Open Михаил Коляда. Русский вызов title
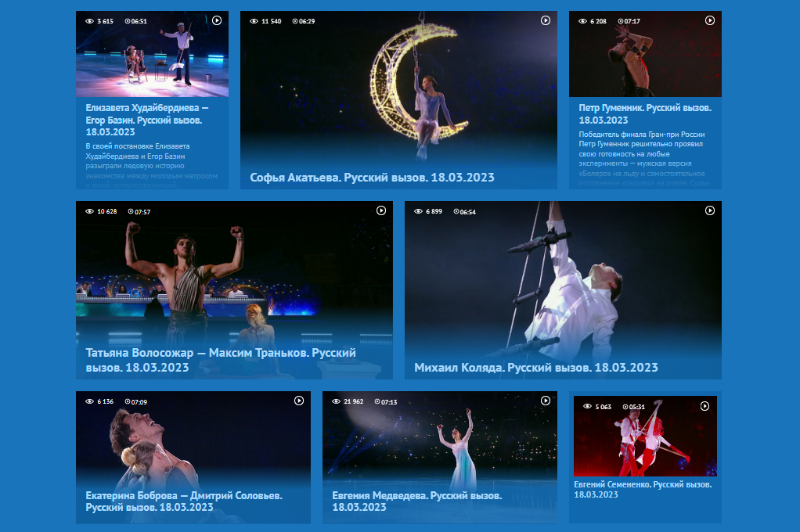Screen dimensions: 800x532 [x=535, y=367]
